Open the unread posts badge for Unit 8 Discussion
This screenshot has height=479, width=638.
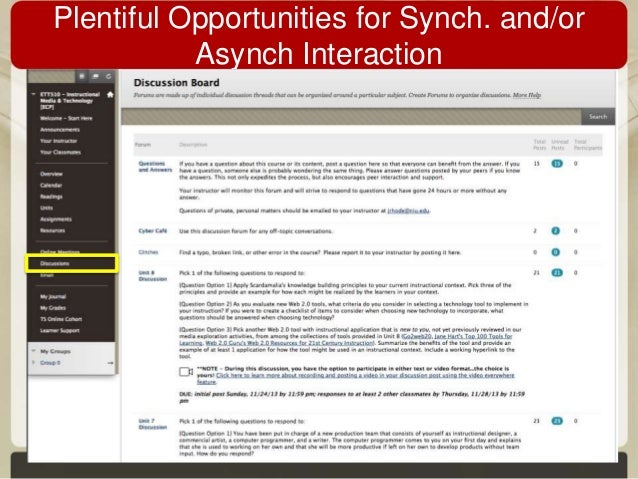tap(557, 273)
